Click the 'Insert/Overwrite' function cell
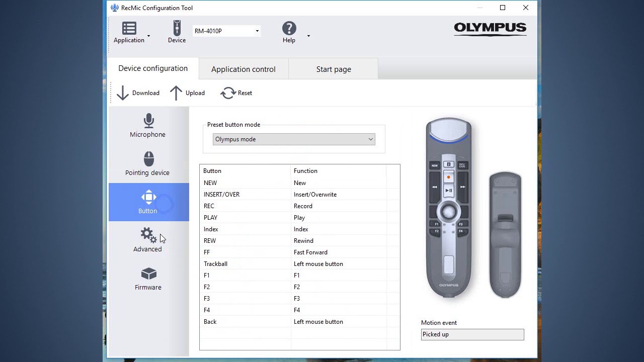 click(339, 195)
